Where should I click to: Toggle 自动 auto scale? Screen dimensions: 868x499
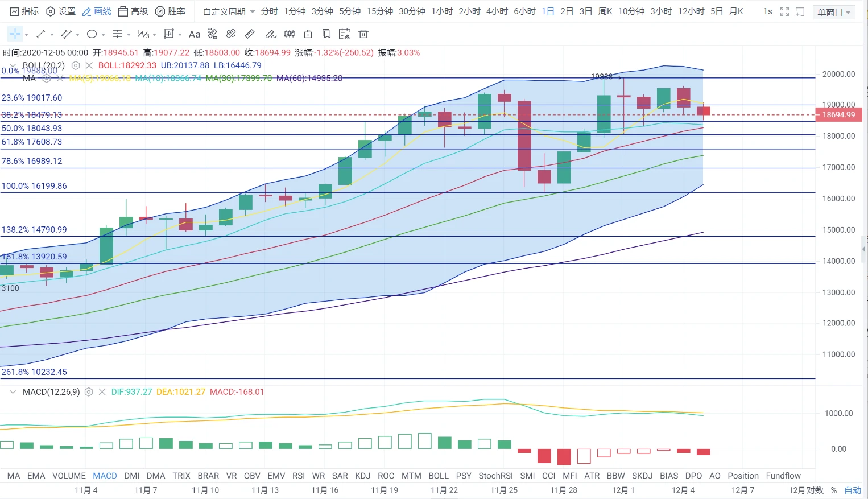tap(853, 490)
